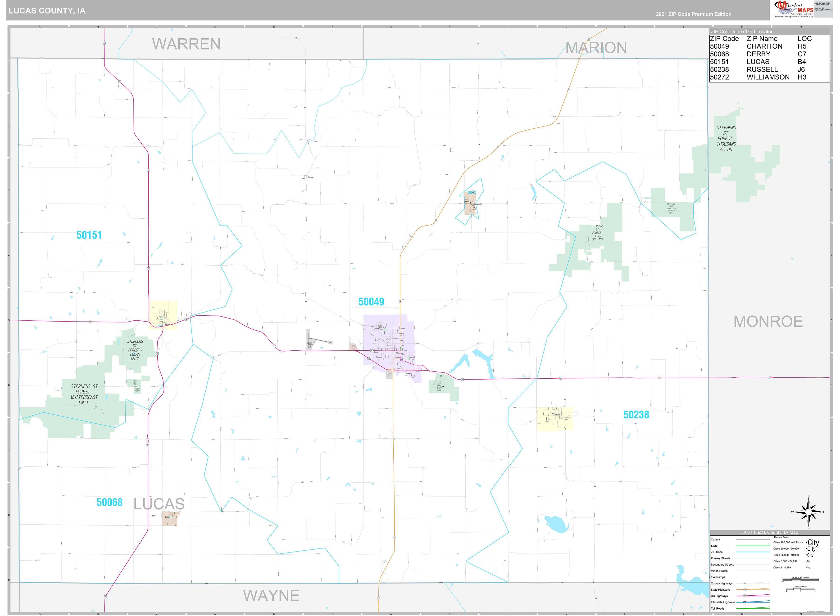
Task: Click the State Highways marker in the legend
Action: coord(745,589)
